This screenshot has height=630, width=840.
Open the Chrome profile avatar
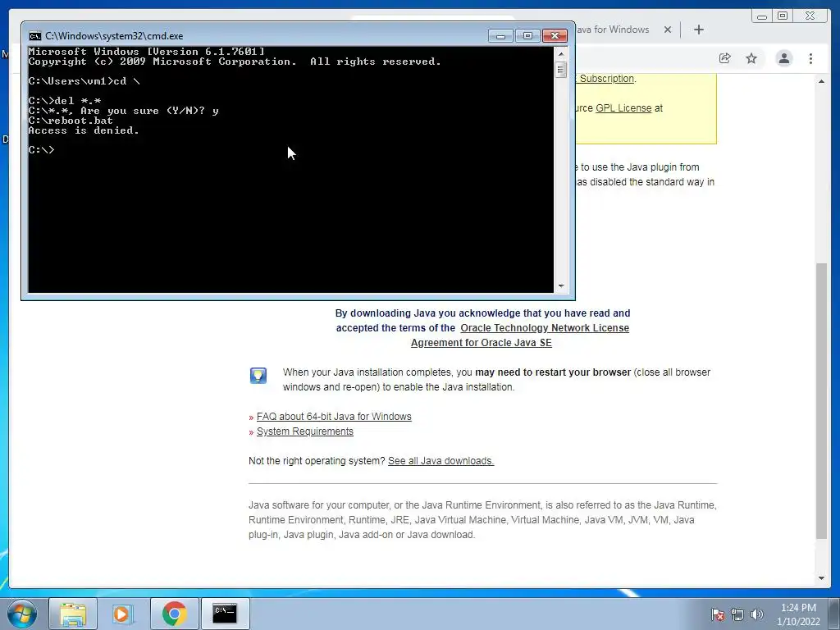click(x=783, y=58)
